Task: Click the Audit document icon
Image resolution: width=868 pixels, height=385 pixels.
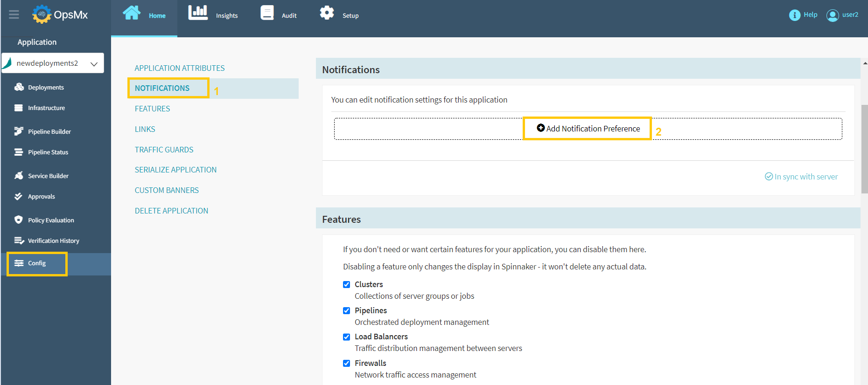Action: [x=267, y=13]
